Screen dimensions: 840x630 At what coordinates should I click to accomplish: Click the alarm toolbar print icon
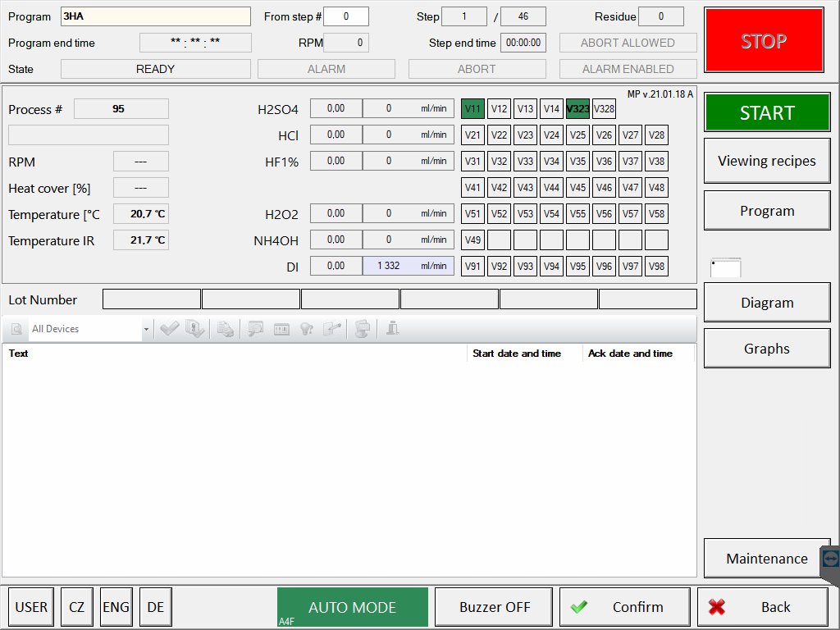pyautogui.click(x=225, y=329)
